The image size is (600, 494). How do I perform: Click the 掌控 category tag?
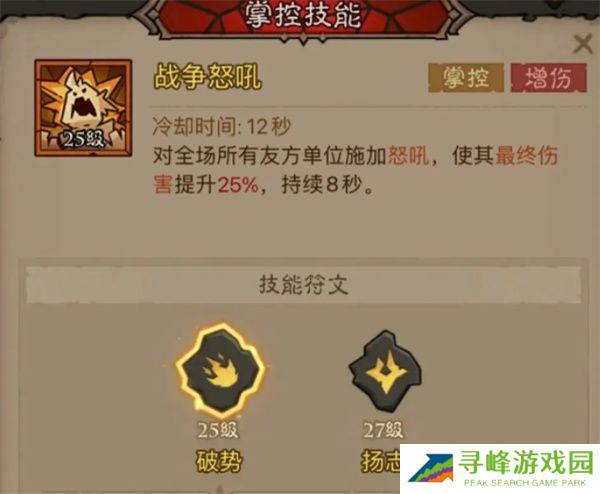pyautogui.click(x=466, y=78)
